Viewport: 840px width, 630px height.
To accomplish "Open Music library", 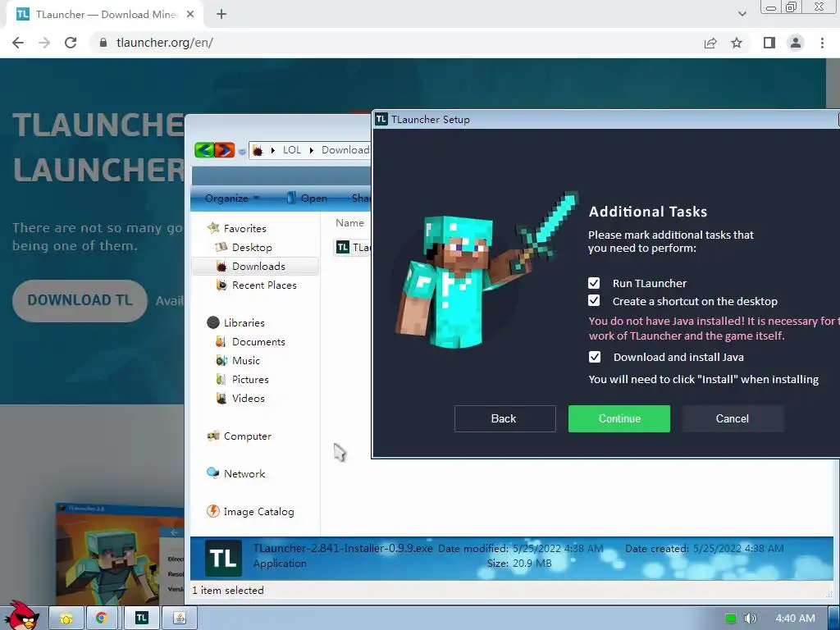I will (246, 361).
